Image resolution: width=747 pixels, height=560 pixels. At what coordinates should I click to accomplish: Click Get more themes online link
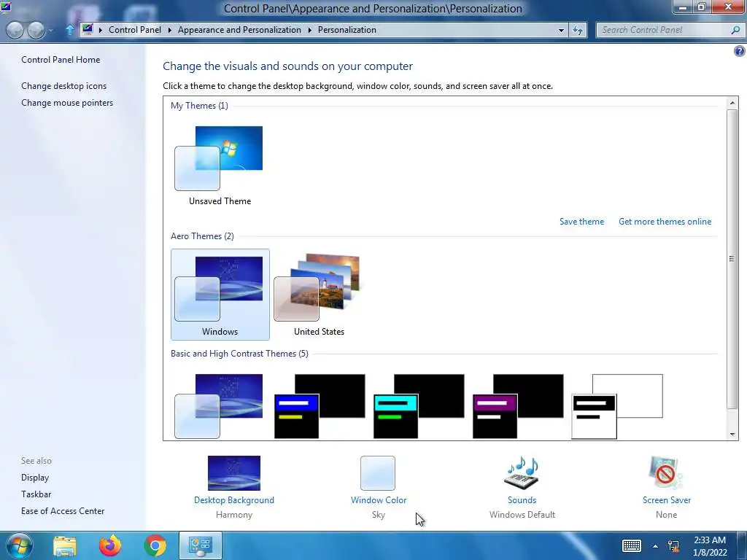(665, 222)
